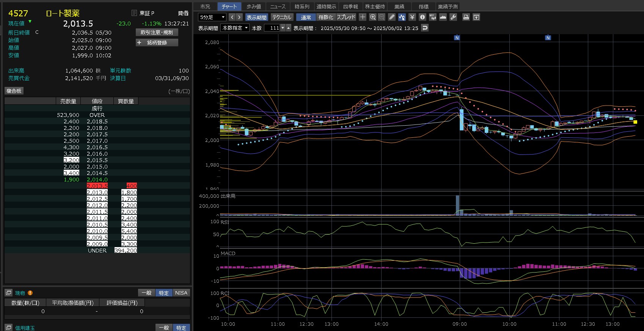Click the 銘柄登録 button
Screen dimensions: 644x331
[157, 43]
